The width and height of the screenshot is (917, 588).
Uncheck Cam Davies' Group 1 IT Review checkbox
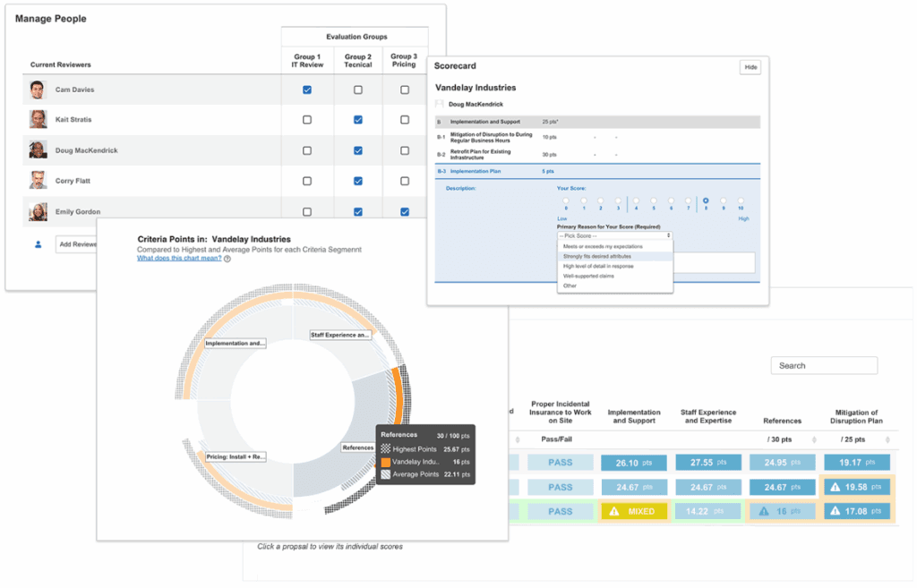[x=307, y=90]
